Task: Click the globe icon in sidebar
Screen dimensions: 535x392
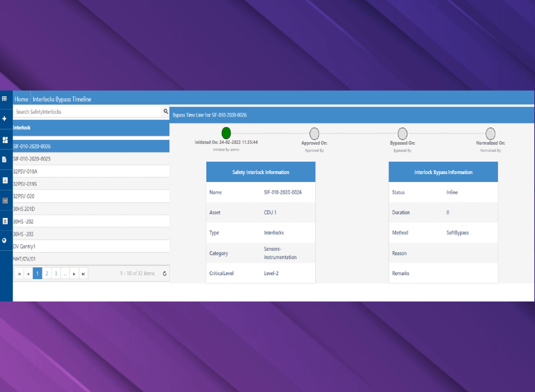Action: 5,241
